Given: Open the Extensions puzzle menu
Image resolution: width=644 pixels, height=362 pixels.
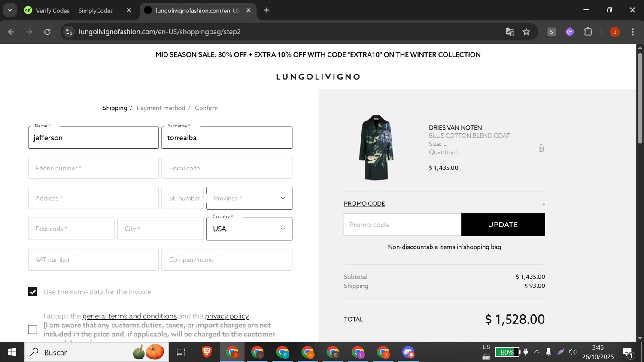Looking at the screenshot, I should pos(588,32).
